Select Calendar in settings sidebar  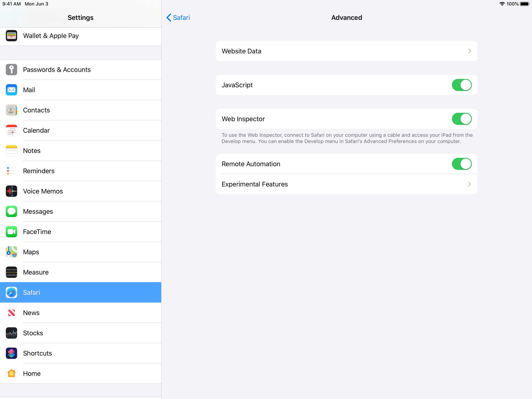[x=80, y=130]
